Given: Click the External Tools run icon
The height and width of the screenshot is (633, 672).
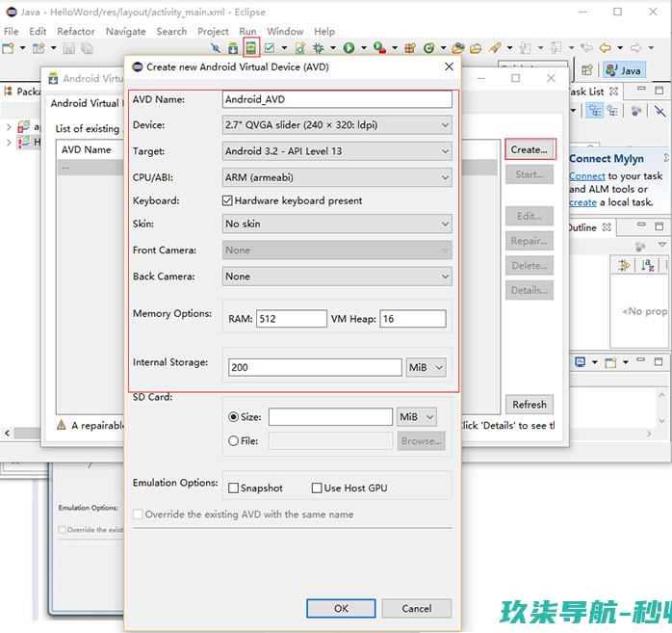Looking at the screenshot, I should [379, 48].
